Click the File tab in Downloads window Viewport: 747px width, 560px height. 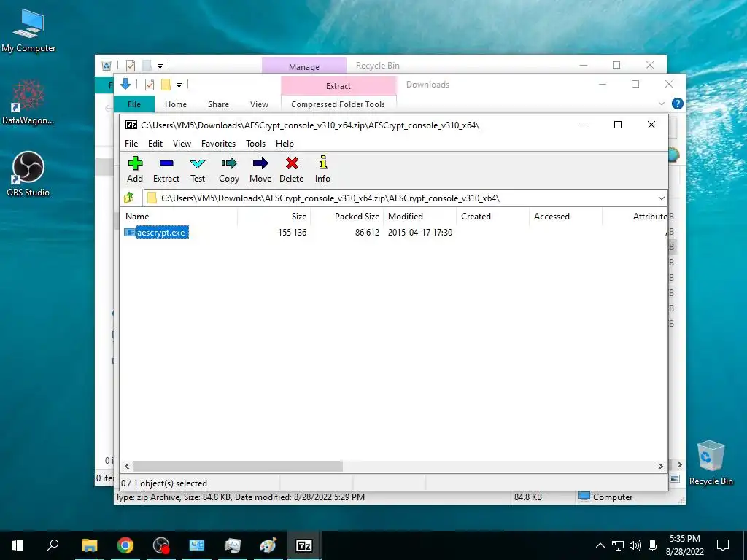134,104
